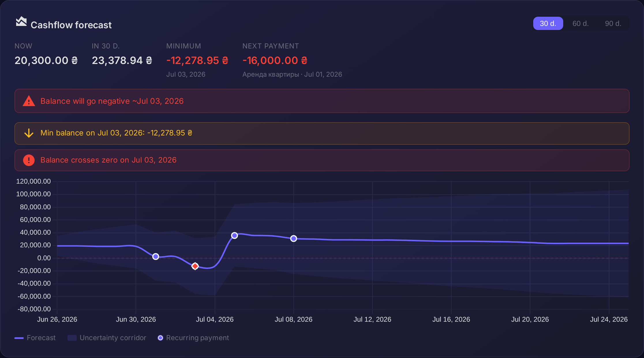Select the recurring payment marker near Jul 01

click(156, 257)
